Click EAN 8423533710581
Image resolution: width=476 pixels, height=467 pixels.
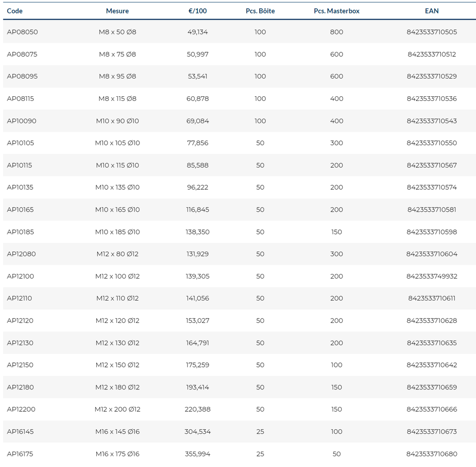pos(432,210)
